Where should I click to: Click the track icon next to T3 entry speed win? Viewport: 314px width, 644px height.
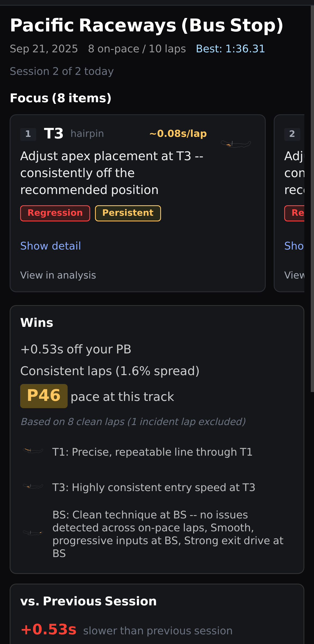click(x=33, y=486)
